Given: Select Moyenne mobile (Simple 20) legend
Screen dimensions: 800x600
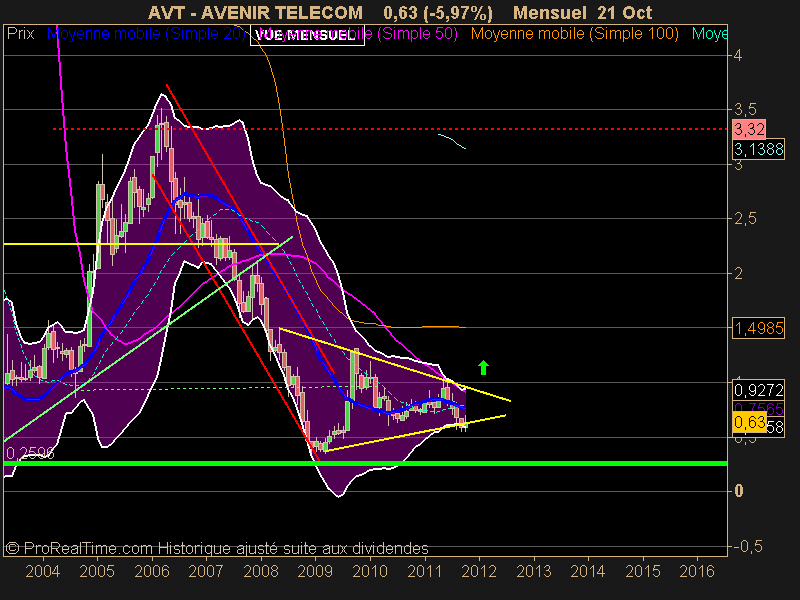Looking at the screenshot, I should [x=146, y=34].
